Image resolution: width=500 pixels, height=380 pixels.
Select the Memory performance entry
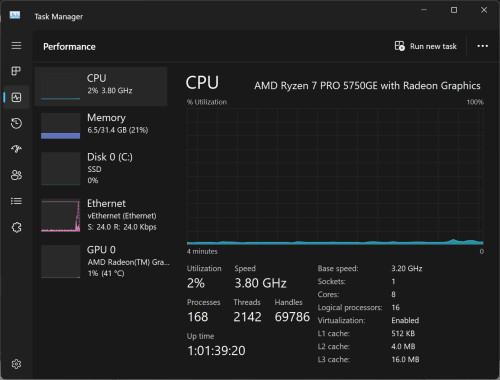pyautogui.click(x=101, y=126)
